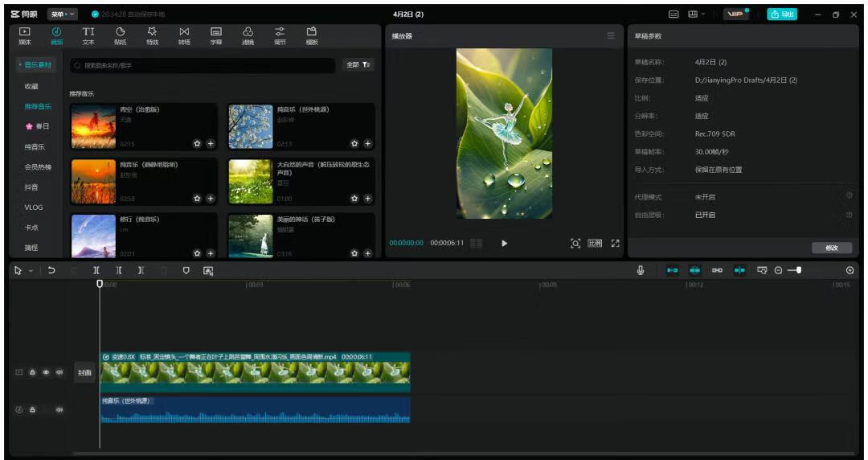Image resolution: width=868 pixels, height=460 pixels.
Task: Click the 修改 button in draft parameters
Action: (x=832, y=248)
